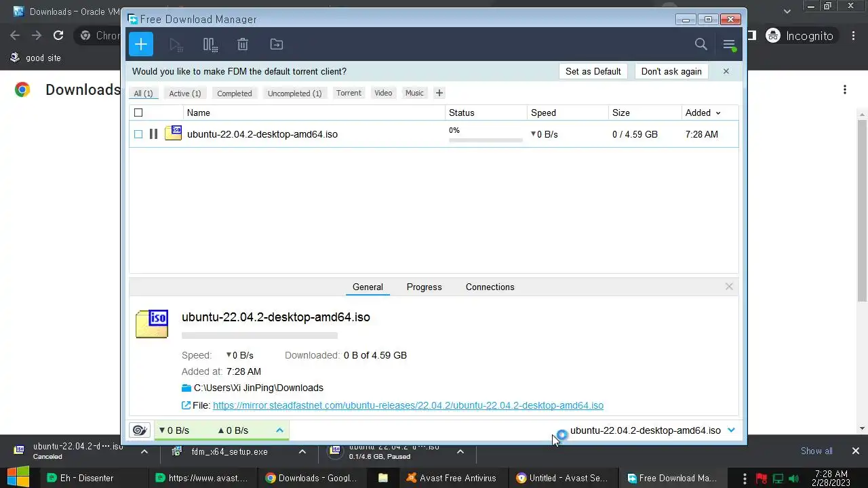This screenshot has height=488, width=868.
Task: Dismiss the default torrent client prompt
Action: 726,71
